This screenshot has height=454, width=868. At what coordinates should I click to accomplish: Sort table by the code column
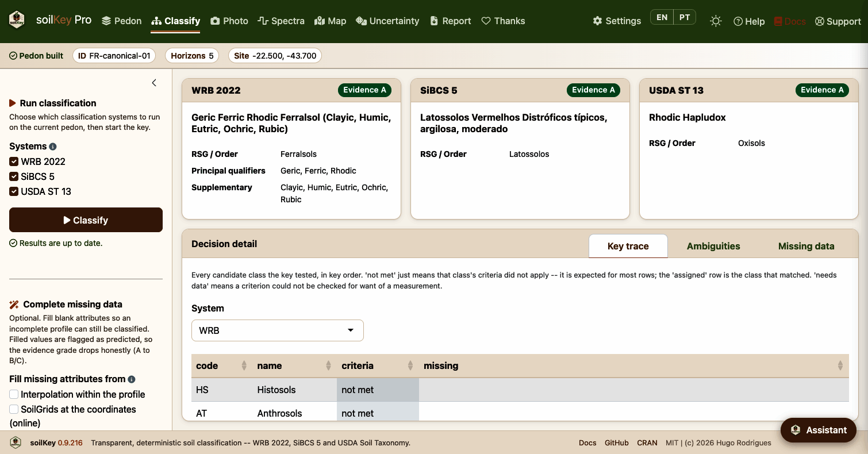pyautogui.click(x=221, y=365)
